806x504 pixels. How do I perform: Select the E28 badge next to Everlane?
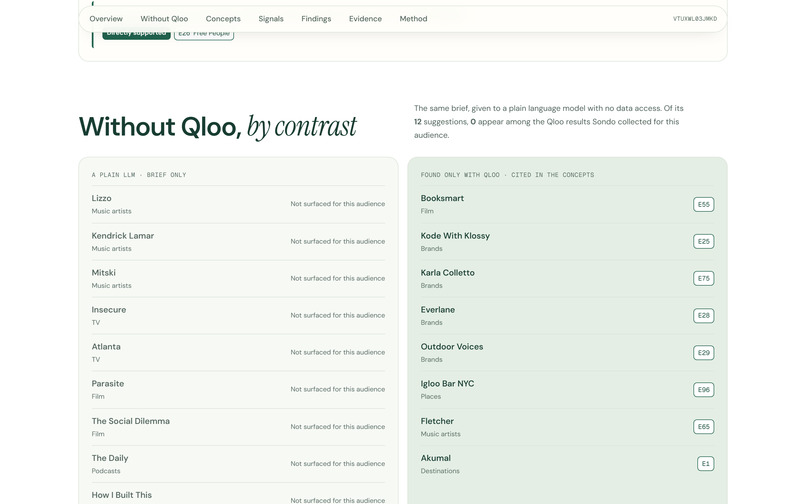[704, 315]
